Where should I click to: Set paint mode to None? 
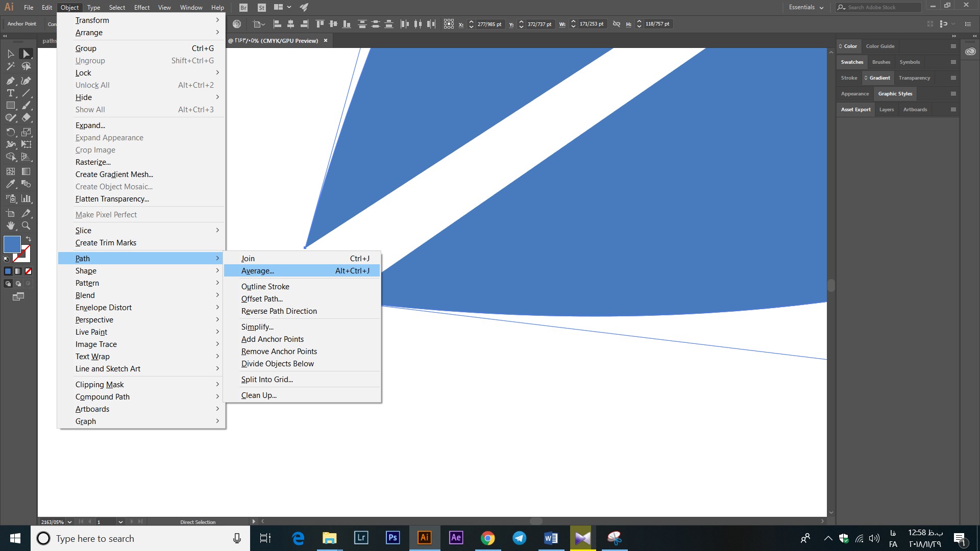tap(29, 271)
